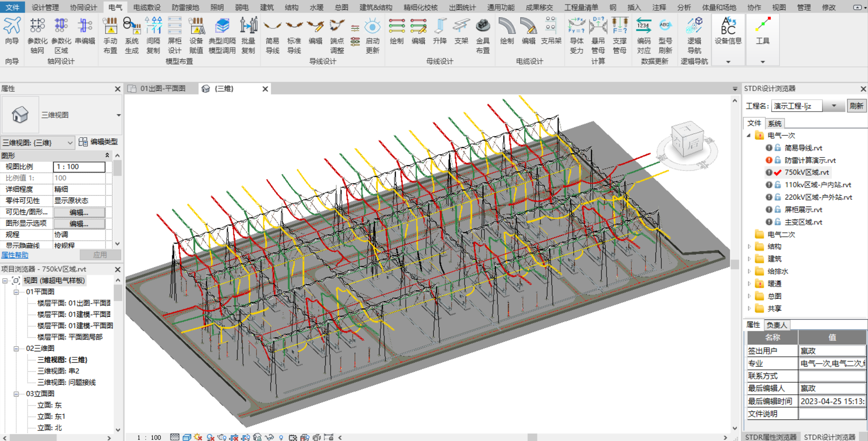Toggle crop view icon in view bar
The height and width of the screenshot is (441, 868).
click(234, 437)
